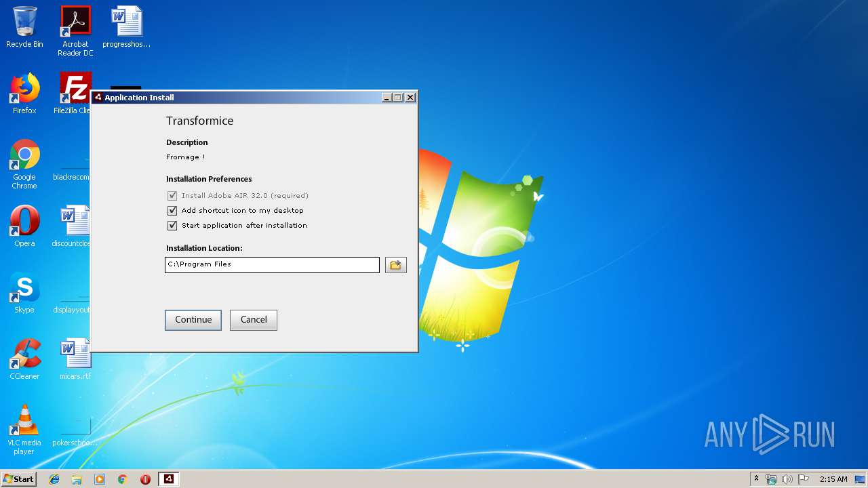
Task: Click Continue to install Transformice
Action: (193, 320)
